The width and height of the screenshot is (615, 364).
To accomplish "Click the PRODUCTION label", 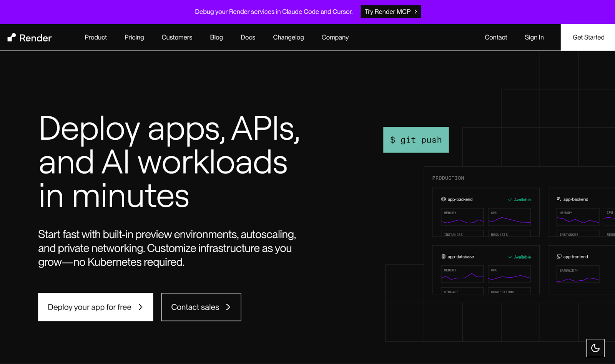I will pyautogui.click(x=448, y=178).
